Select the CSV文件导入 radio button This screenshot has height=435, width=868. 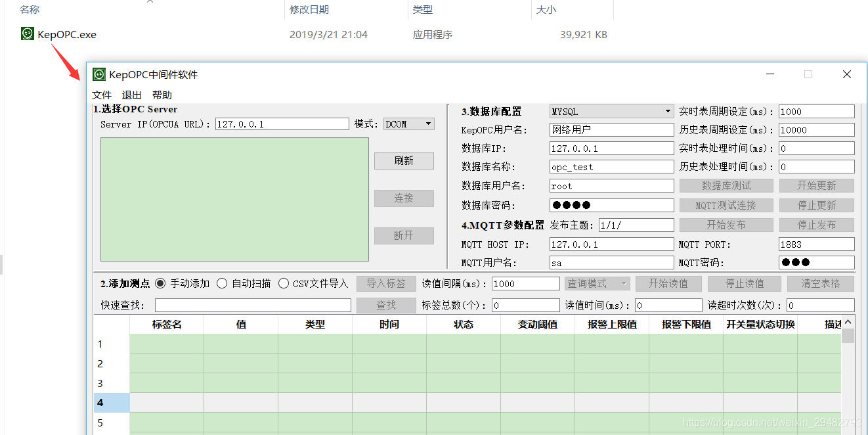(x=284, y=283)
